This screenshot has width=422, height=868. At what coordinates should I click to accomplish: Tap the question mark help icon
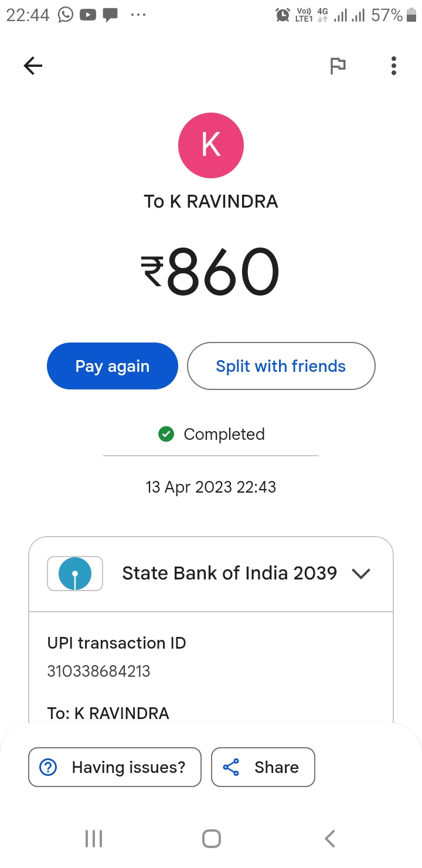(x=47, y=767)
